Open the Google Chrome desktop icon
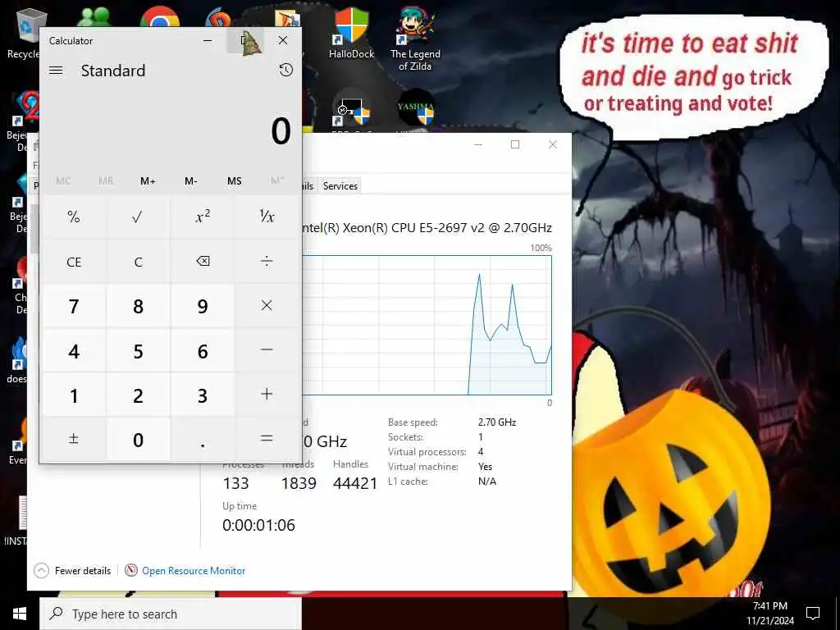 (160, 17)
